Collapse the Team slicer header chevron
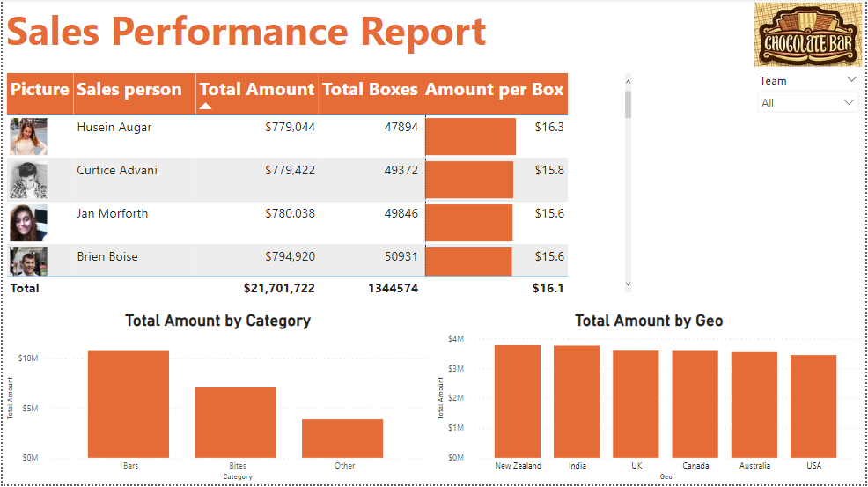The width and height of the screenshot is (868, 487). (850, 80)
